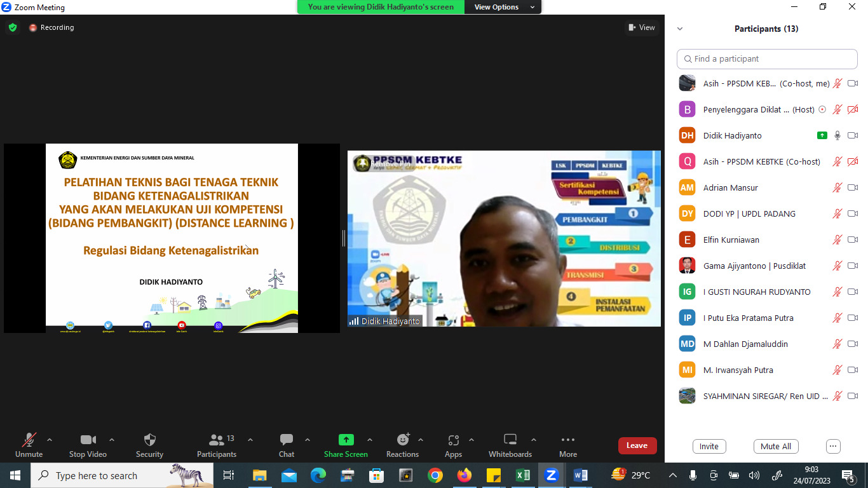The width and height of the screenshot is (868, 488).
Task: Collapse the Participants panel
Action: tap(679, 28)
